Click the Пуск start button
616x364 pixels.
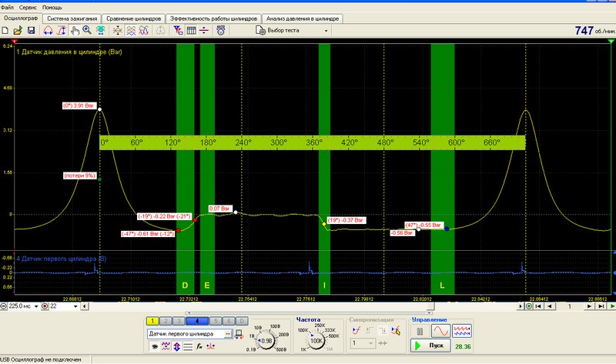tap(430, 346)
